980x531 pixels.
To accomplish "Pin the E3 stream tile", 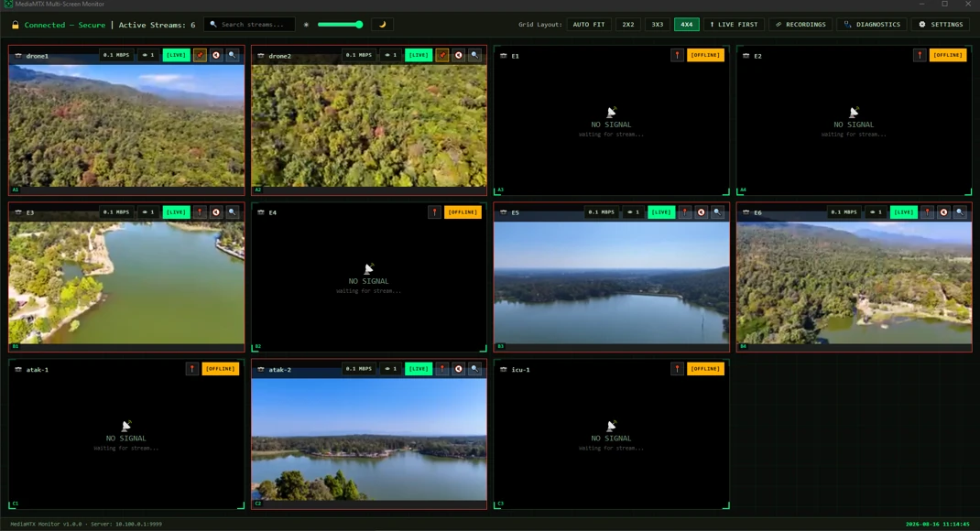I will [200, 212].
